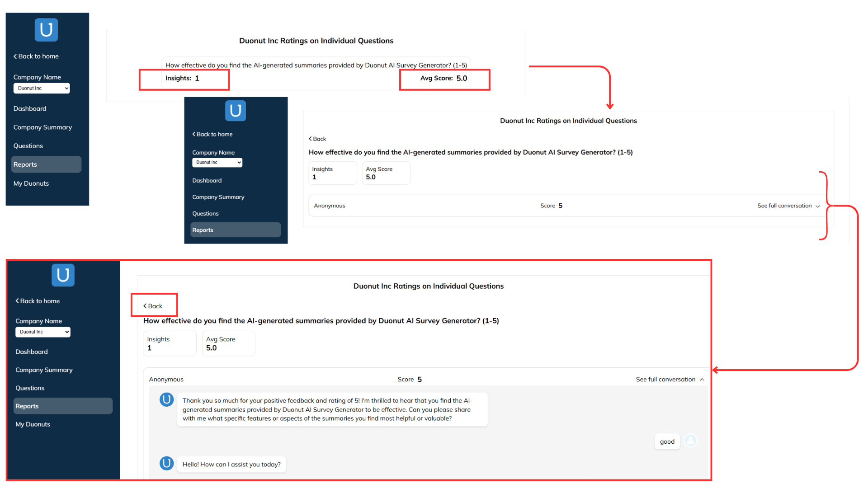This screenshot has width=868, height=488.
Task: Click the user avatar beside the 'good' reply
Action: pos(690,441)
